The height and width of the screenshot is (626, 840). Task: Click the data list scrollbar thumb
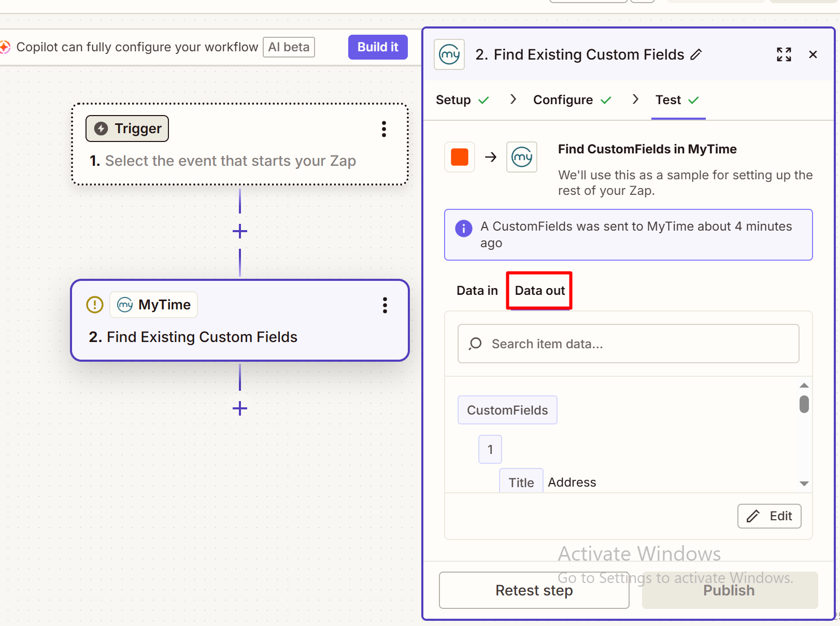point(804,404)
